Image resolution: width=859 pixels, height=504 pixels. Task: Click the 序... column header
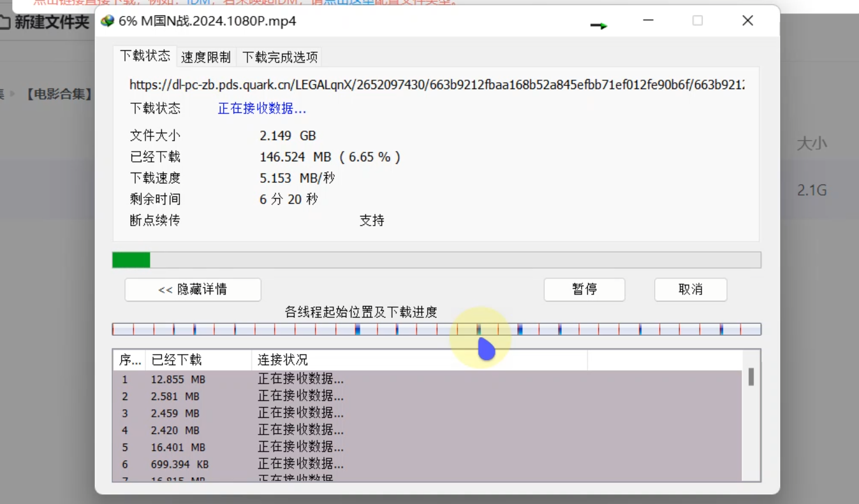(129, 360)
